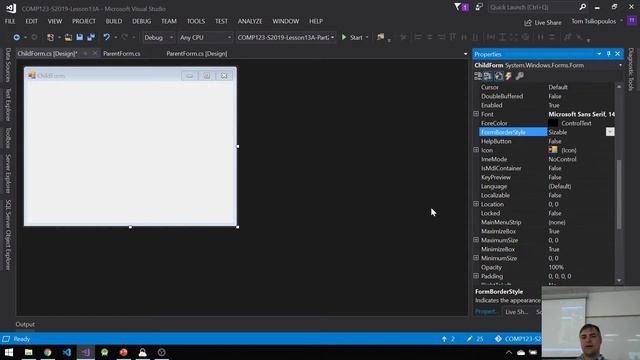Click the Navigate Backward toolbar icon

(16, 37)
